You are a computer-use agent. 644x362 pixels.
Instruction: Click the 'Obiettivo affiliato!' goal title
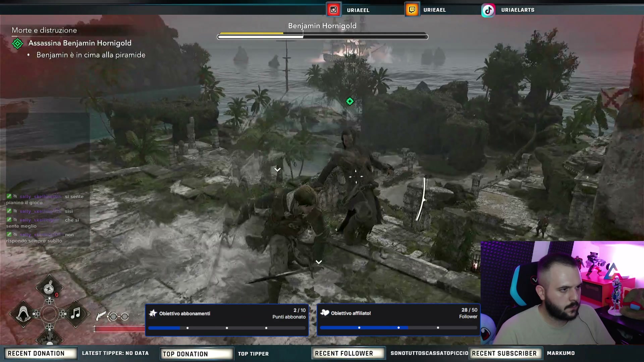pos(351,313)
